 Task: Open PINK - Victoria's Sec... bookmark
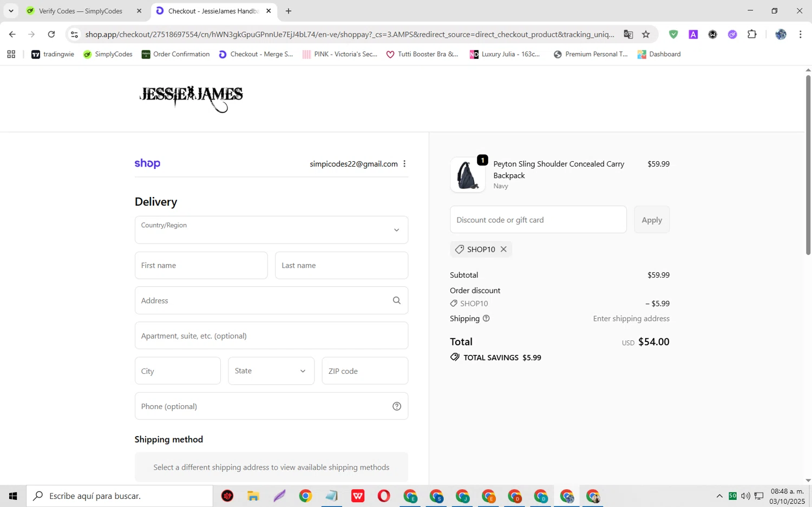click(x=340, y=54)
